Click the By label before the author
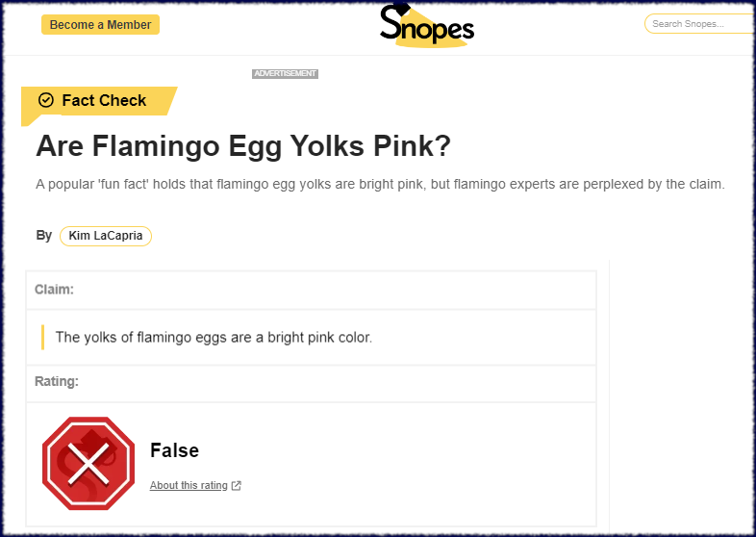 [x=43, y=236]
